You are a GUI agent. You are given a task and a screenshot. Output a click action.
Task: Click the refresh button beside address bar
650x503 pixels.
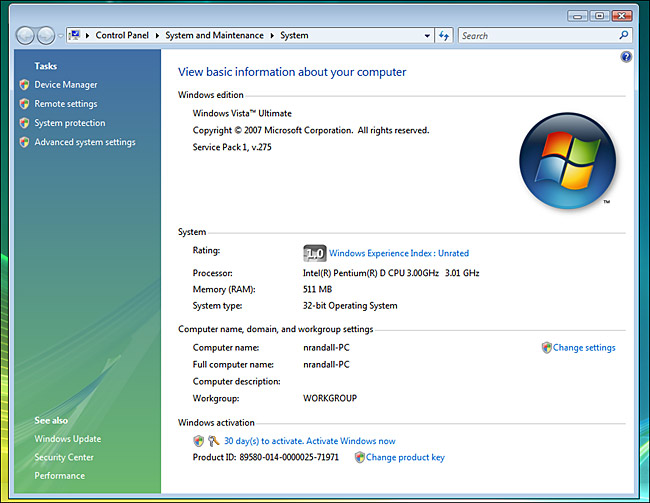[445, 36]
